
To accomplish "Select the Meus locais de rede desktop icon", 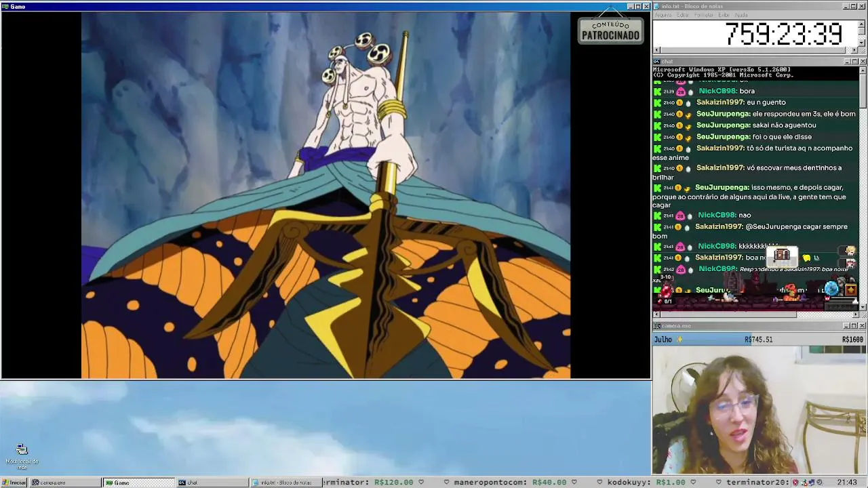I will pos(22,457).
